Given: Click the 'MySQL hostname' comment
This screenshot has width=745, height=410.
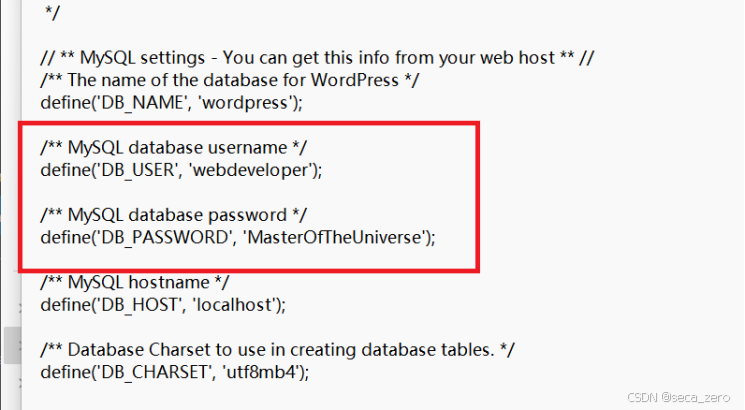Looking at the screenshot, I should pyautogui.click(x=134, y=283).
